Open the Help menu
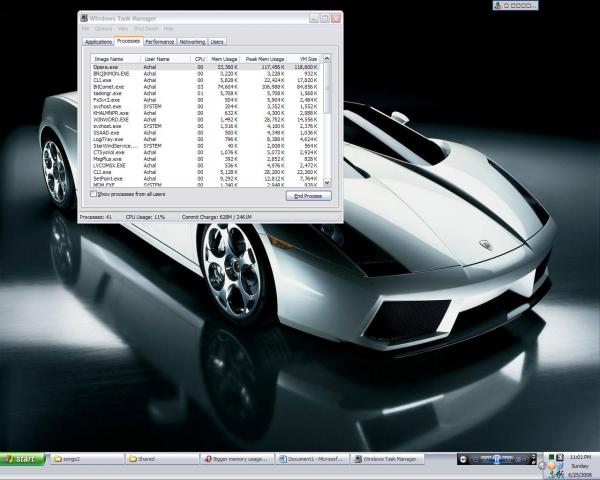Image resolution: width=600 pixels, height=480 pixels. coord(169,29)
